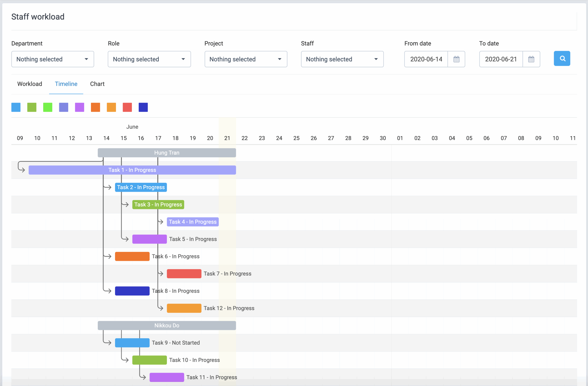The height and width of the screenshot is (386, 588).
Task: Click the red Task 7 bar
Action: [x=184, y=273]
